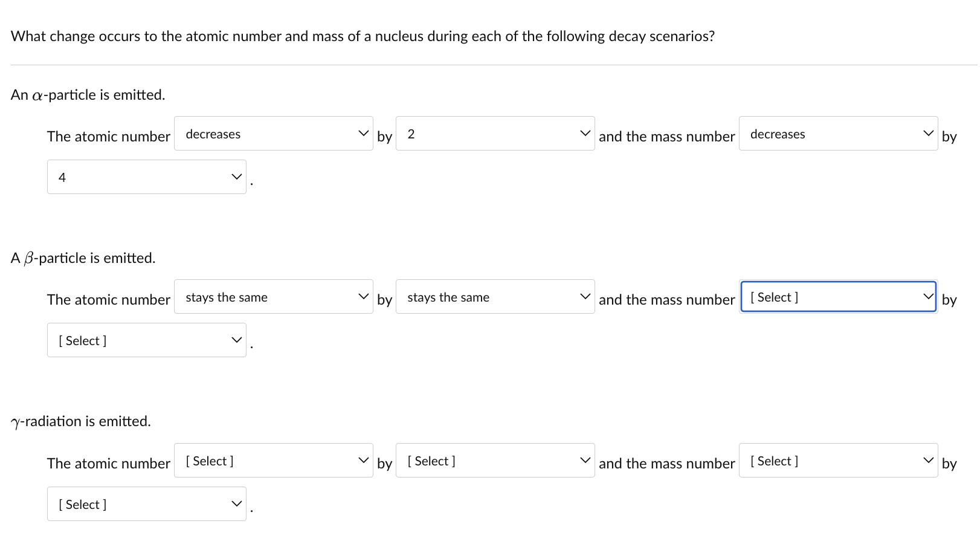Change 'decreases' for alpha mass number to another option
This screenshot has height=544, width=980.
coord(837,133)
